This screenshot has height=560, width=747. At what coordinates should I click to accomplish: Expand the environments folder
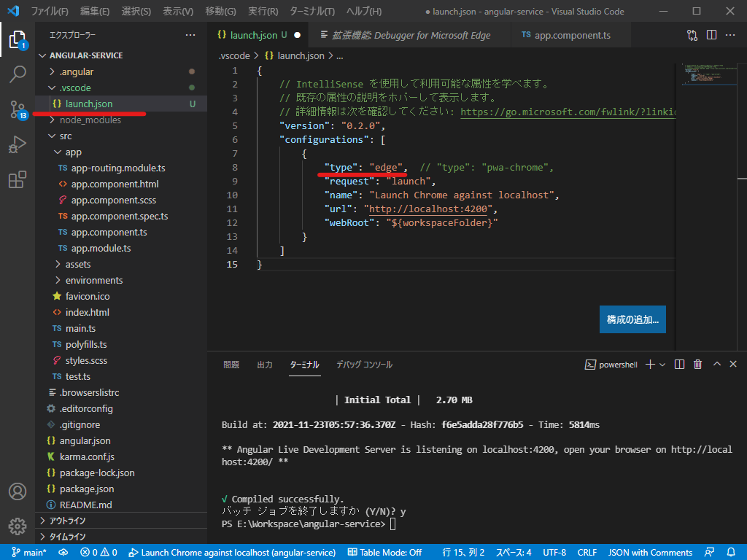(x=120, y=280)
